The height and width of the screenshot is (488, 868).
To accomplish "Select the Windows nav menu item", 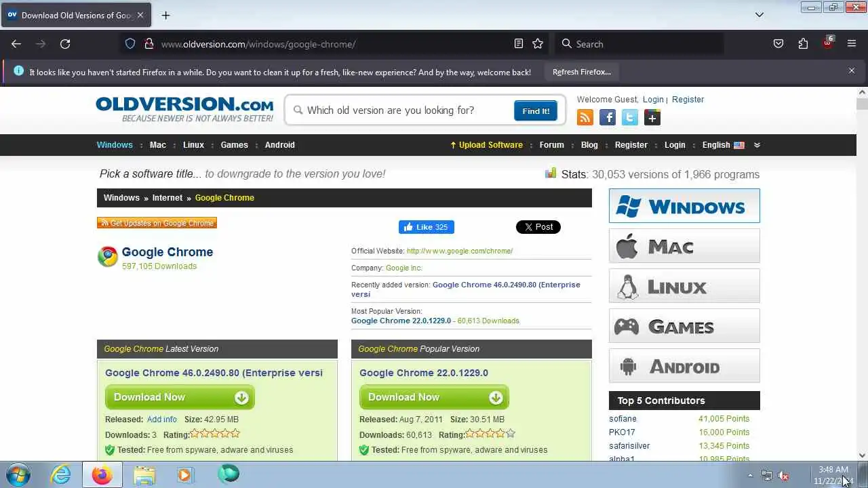I will (x=115, y=145).
